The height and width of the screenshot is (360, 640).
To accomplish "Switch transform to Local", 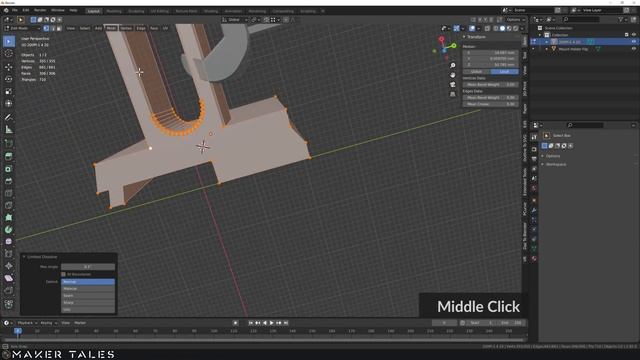I will [x=504, y=71].
